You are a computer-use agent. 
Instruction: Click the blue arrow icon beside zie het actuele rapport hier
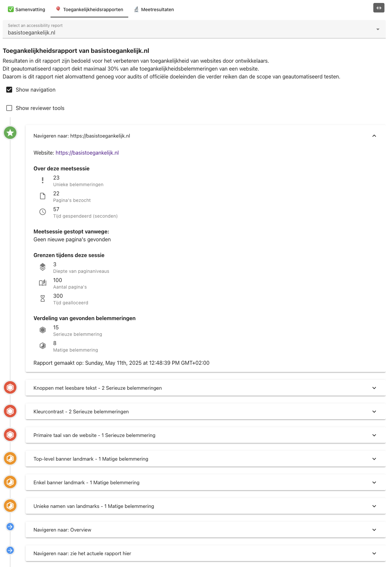tap(10, 550)
